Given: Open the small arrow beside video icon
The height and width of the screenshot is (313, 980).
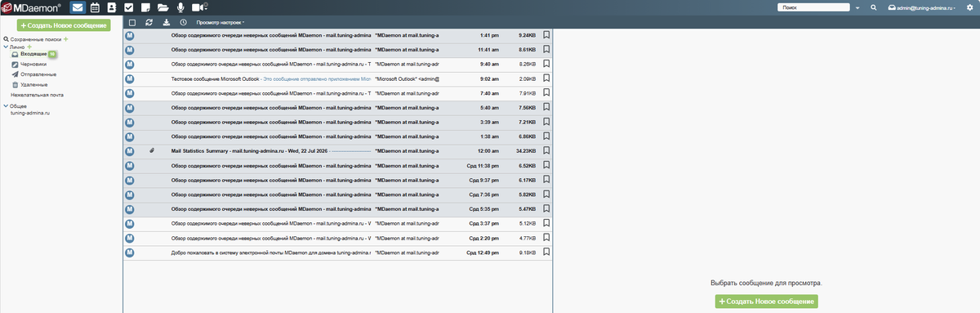Looking at the screenshot, I should pyautogui.click(x=205, y=8).
